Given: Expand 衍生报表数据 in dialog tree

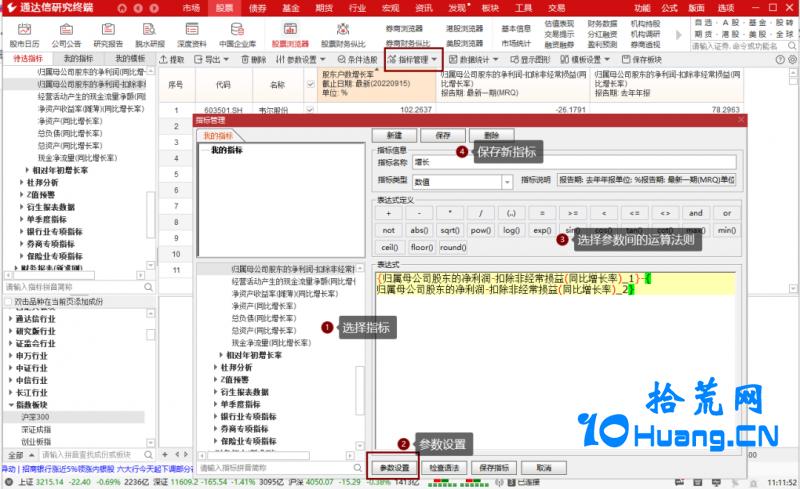Looking at the screenshot, I should point(215,392).
